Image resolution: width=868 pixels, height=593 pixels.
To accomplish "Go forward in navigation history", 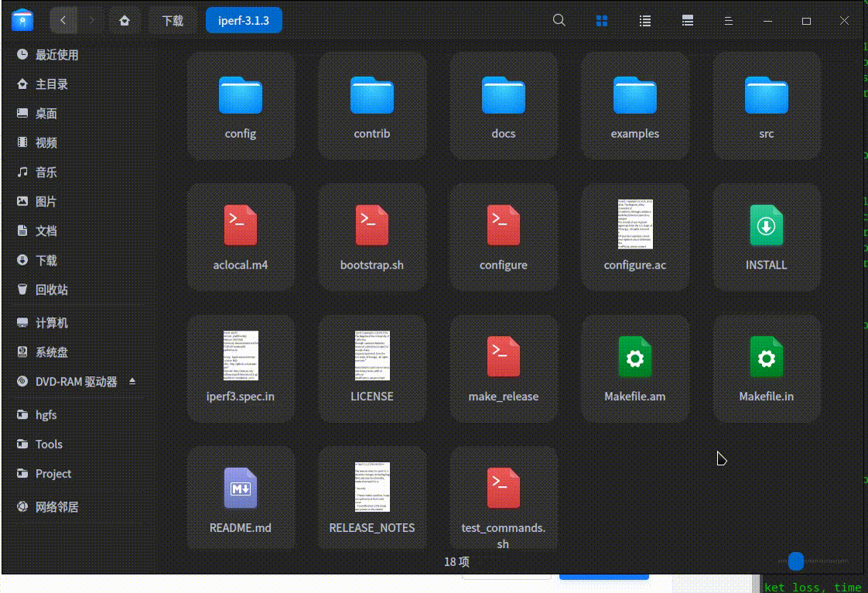I will pos(91,20).
